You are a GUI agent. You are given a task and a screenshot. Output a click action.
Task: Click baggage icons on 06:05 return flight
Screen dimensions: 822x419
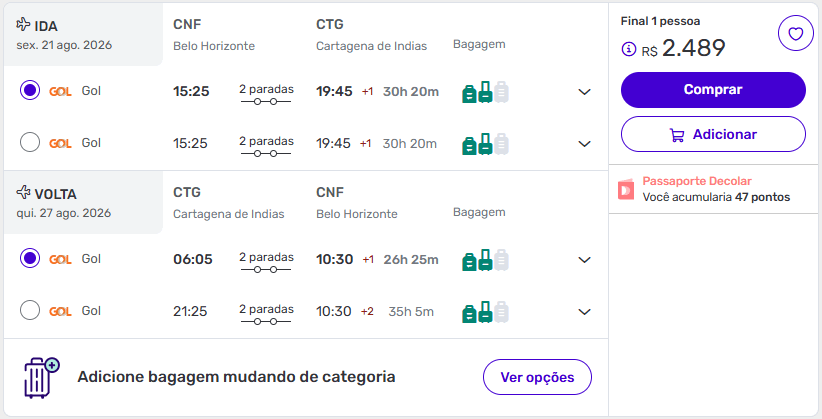pos(485,260)
